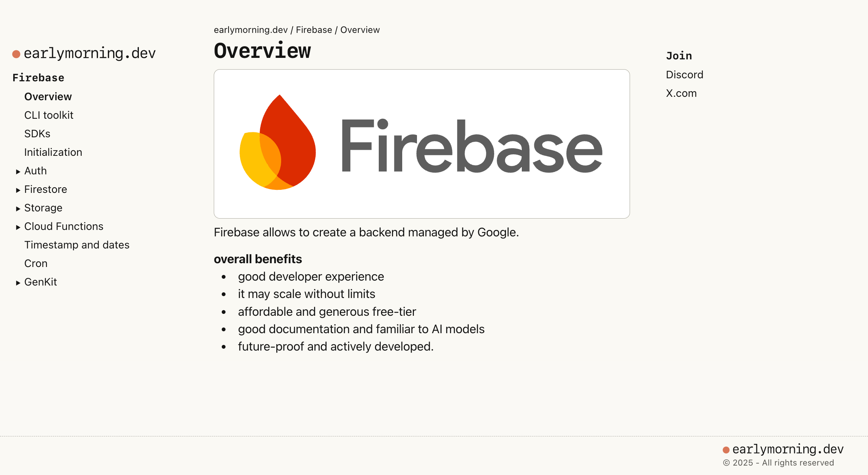Click earlymorning.dev in the breadcrumb
868x475 pixels.
[251, 30]
